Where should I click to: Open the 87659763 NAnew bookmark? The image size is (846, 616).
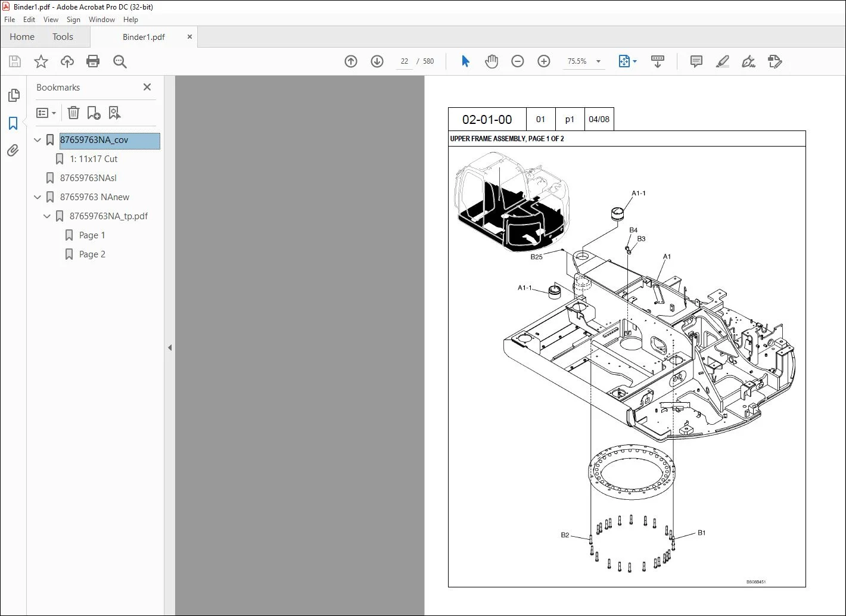click(x=94, y=197)
